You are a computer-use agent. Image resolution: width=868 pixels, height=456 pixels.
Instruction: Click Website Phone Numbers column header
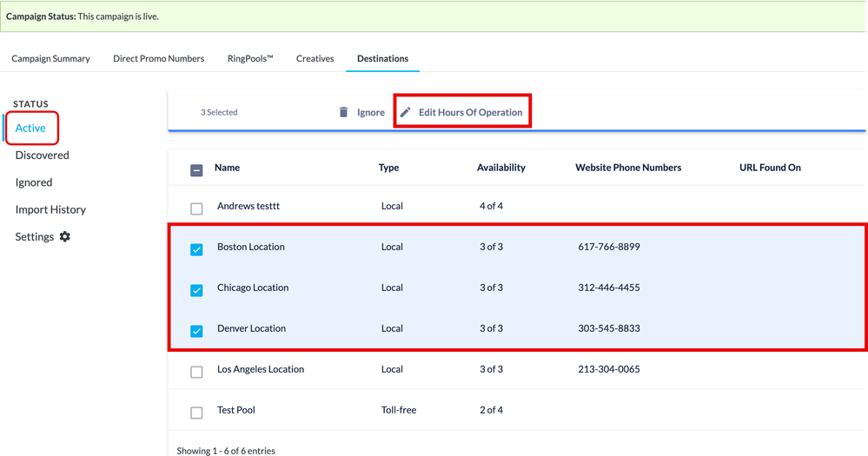pyautogui.click(x=628, y=167)
